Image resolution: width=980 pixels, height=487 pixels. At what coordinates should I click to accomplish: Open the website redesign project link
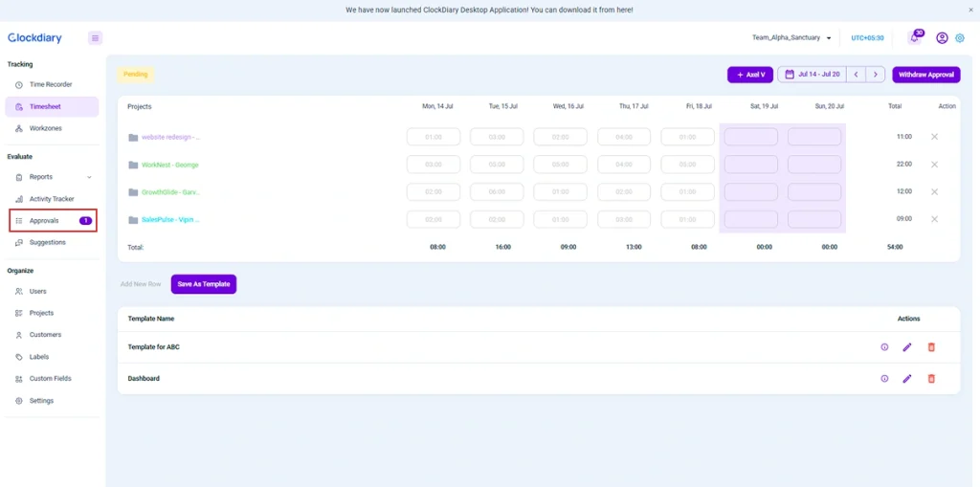tap(170, 137)
